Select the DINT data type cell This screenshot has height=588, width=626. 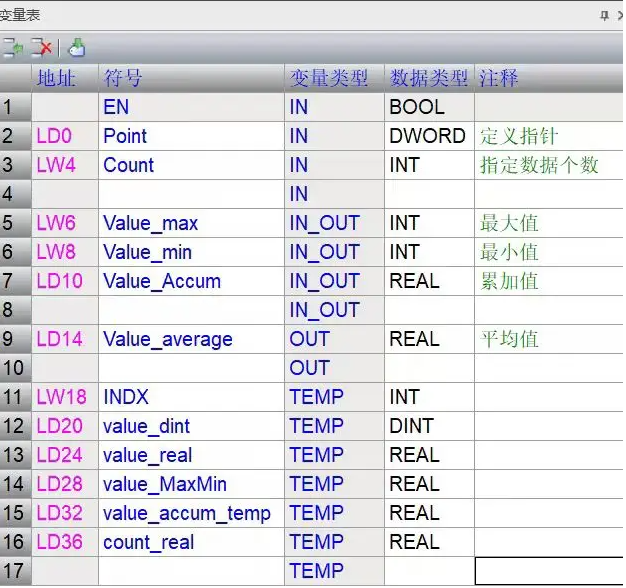[x=429, y=426]
